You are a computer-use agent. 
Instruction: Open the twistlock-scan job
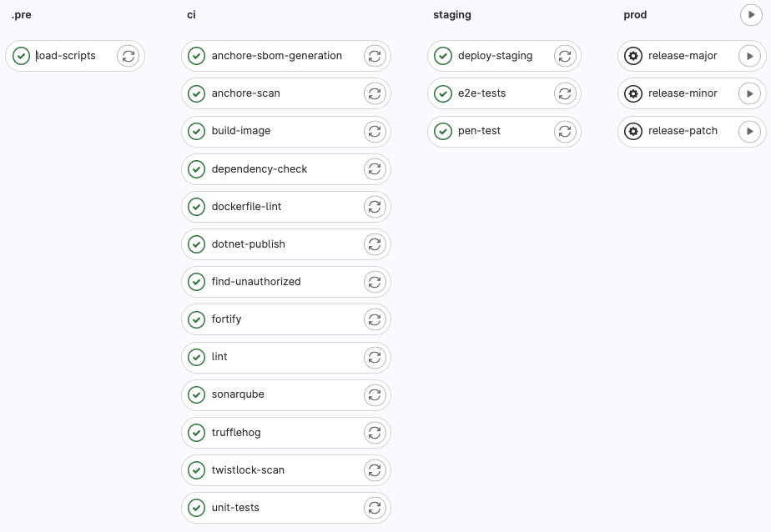(248, 470)
